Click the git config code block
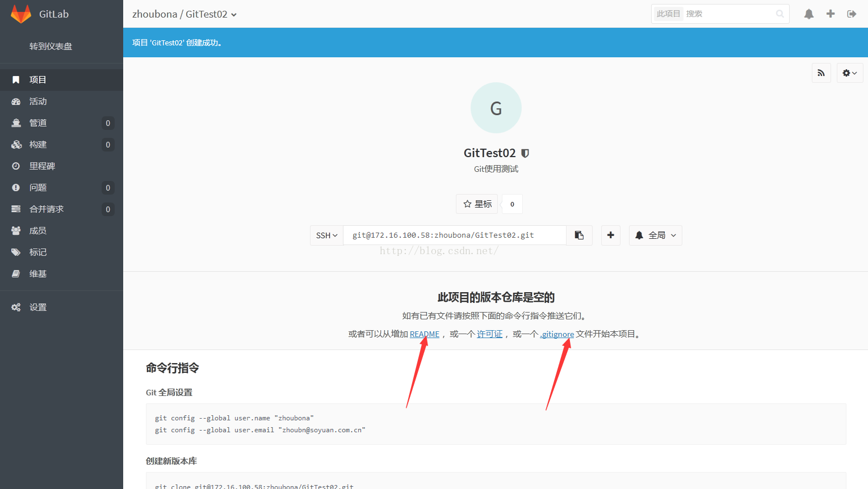868x489 pixels. click(496, 424)
